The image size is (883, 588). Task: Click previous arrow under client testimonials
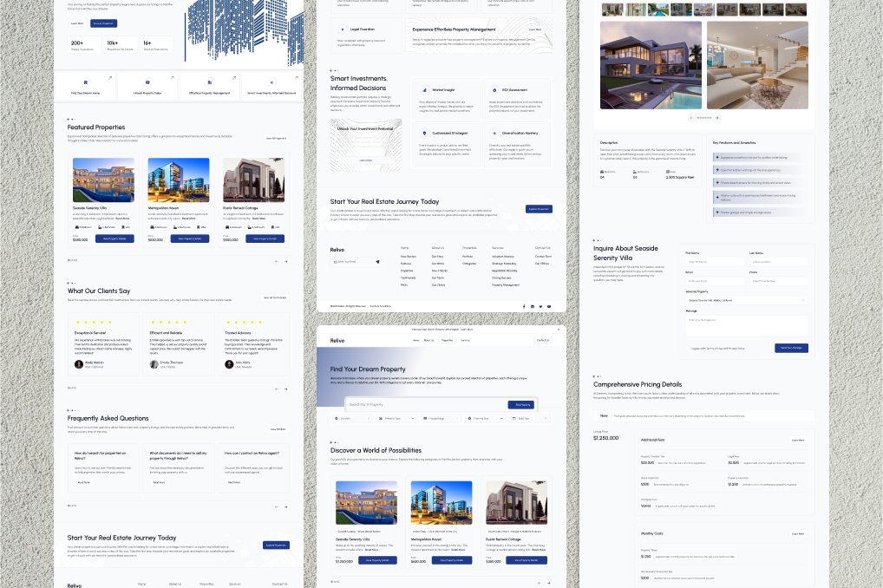pyautogui.click(x=277, y=388)
